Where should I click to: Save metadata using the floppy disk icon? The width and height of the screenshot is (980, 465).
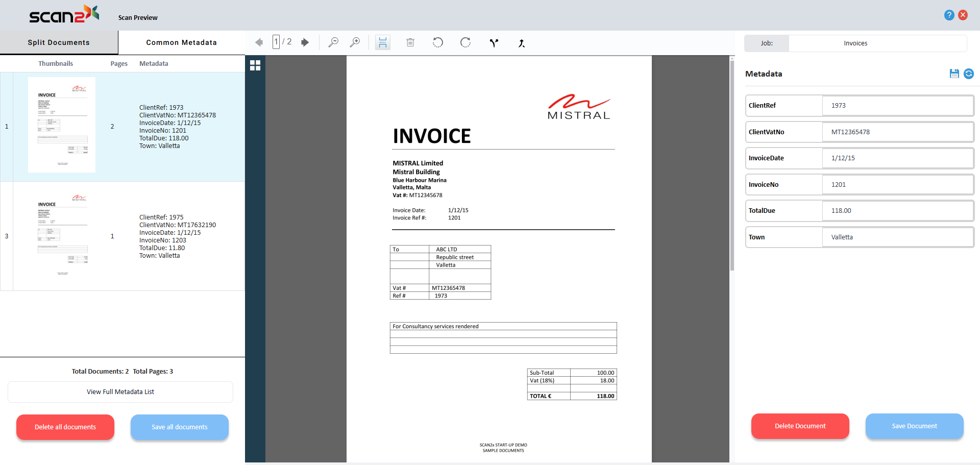pos(954,74)
